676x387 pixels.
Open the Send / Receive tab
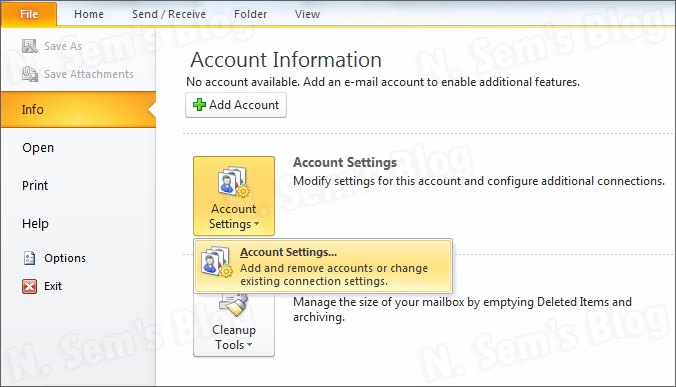pos(169,14)
